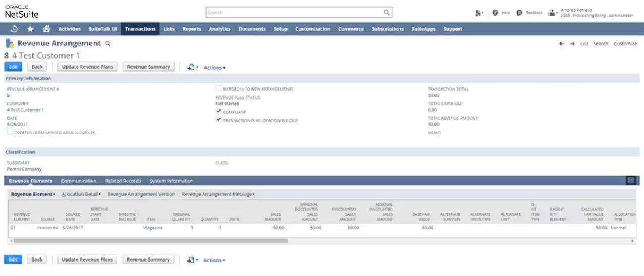Screen dimensions: 644x276
Task: Toggle the Compliant checkbox
Action: click(219, 112)
